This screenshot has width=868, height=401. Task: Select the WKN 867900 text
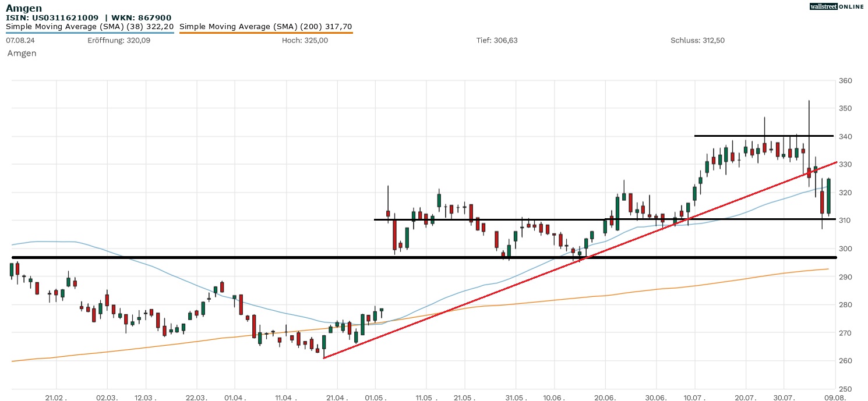click(x=140, y=17)
